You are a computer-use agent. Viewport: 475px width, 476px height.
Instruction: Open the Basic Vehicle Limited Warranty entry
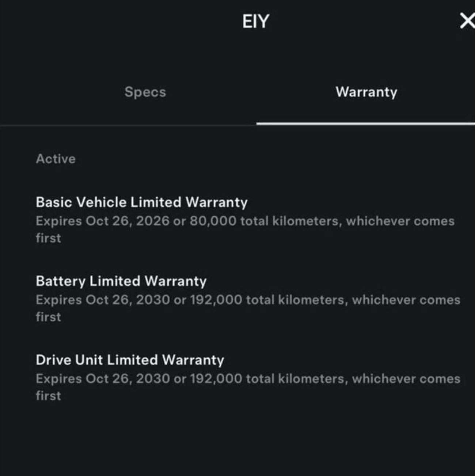(141, 202)
